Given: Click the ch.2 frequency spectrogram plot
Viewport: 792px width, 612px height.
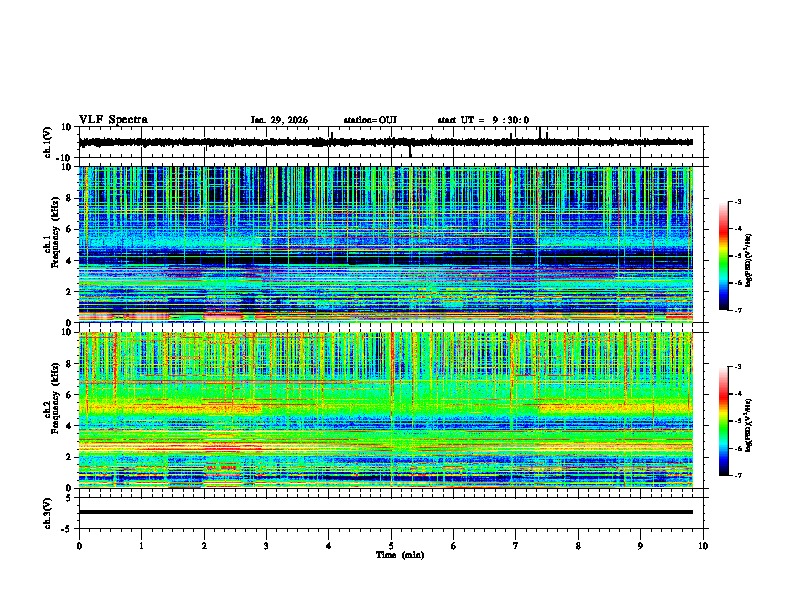Looking at the screenshot, I should [385, 410].
